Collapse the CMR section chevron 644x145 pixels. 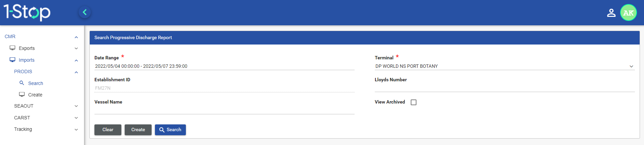pos(76,37)
